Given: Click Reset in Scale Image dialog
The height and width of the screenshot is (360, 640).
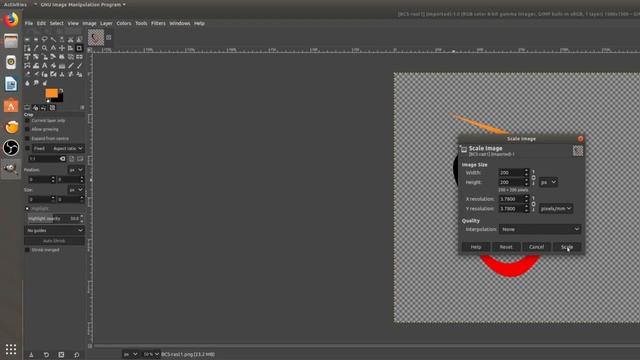Looking at the screenshot, I should [x=506, y=247].
